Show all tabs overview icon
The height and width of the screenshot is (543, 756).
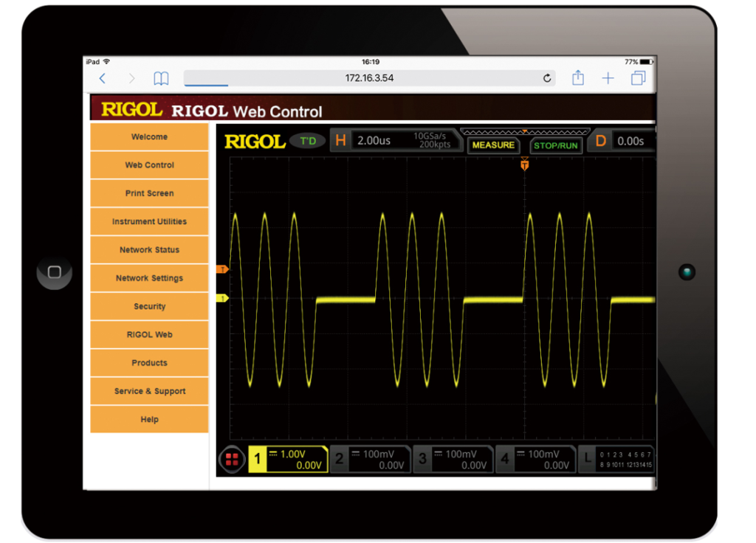pyautogui.click(x=639, y=78)
